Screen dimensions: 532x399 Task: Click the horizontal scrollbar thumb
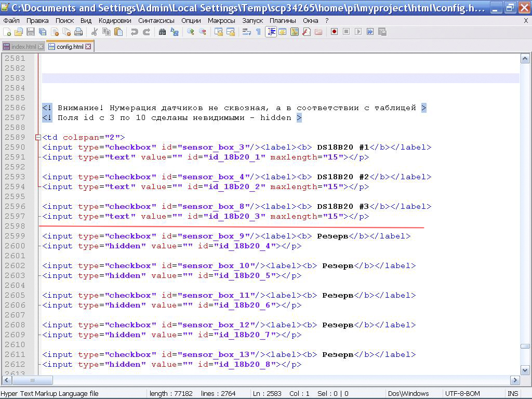[x=32, y=380]
